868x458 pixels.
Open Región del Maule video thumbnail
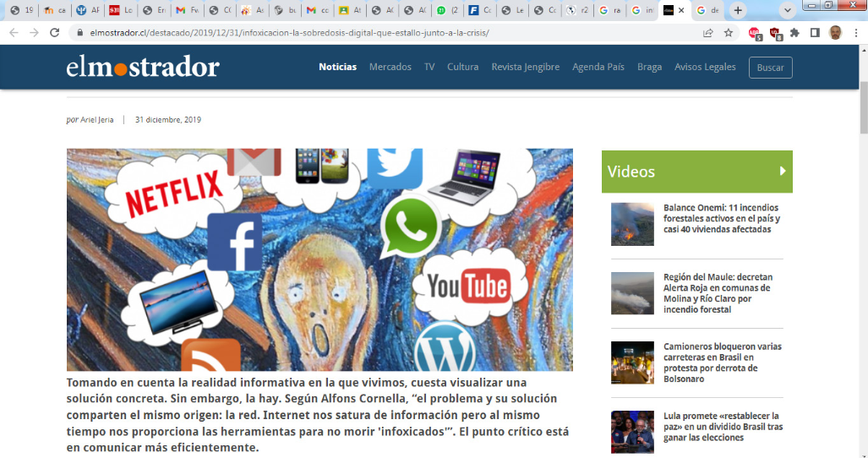tap(632, 293)
